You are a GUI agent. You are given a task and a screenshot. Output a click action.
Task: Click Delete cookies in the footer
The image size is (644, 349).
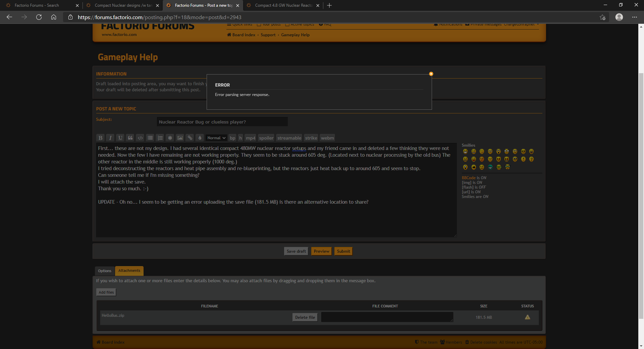pyautogui.click(x=481, y=342)
